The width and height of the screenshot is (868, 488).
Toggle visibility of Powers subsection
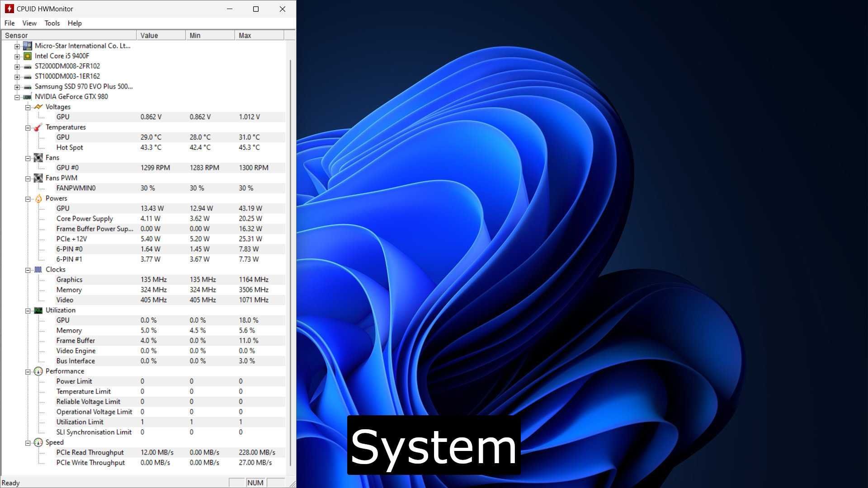tap(28, 198)
